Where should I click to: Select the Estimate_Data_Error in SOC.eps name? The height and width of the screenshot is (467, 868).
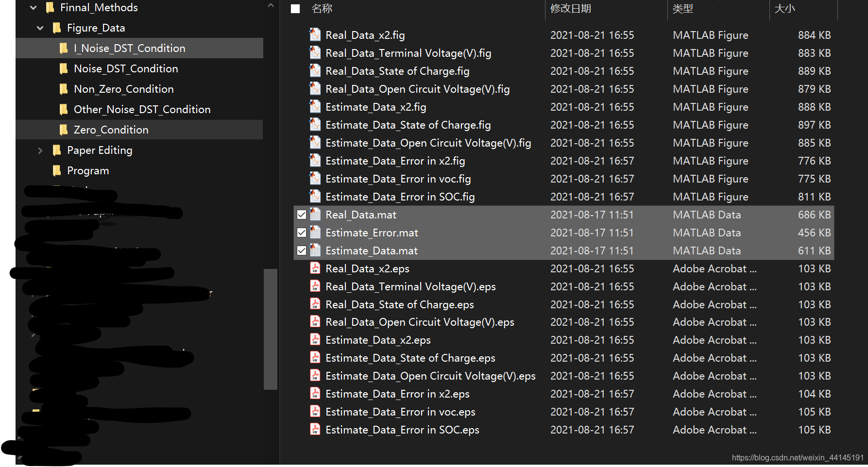[402, 430]
